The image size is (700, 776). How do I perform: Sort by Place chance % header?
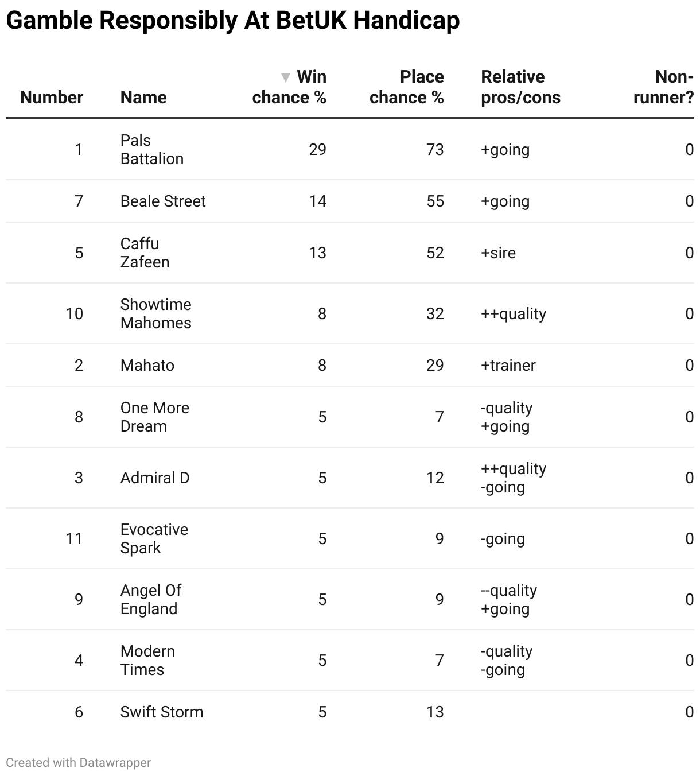407,87
